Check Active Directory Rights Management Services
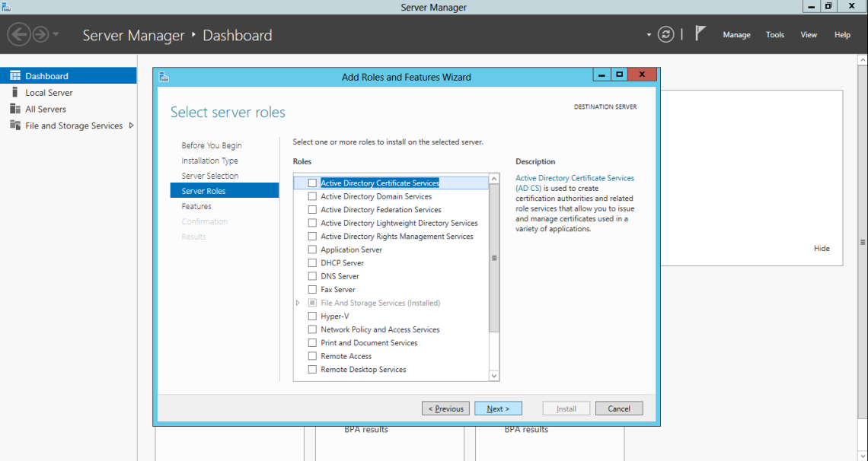This screenshot has width=868, height=461. (x=312, y=236)
